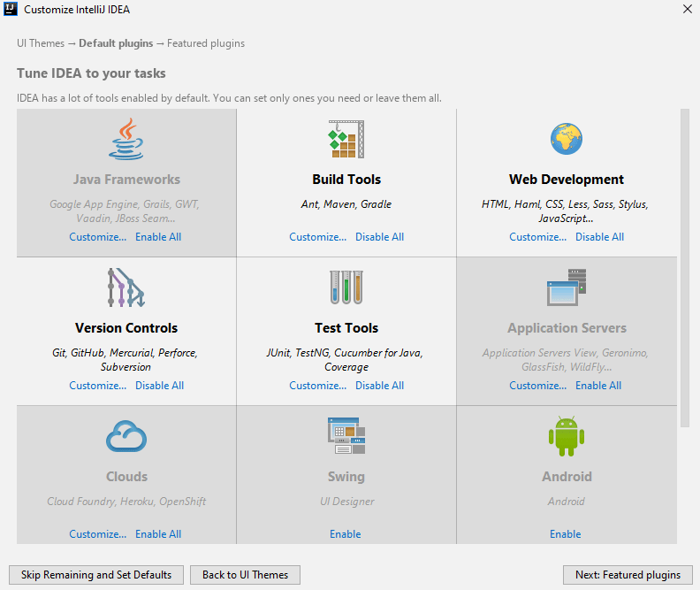
Task: Proceed to Next: Featured plugins
Action: click(x=628, y=575)
